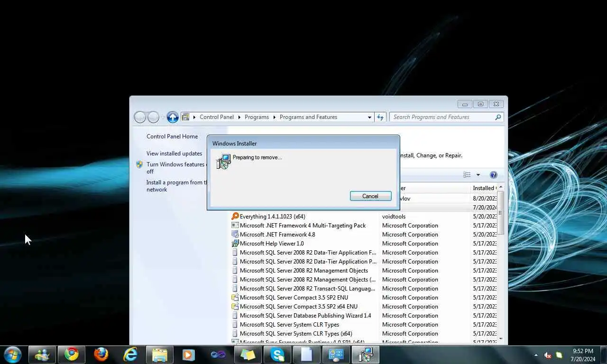The width and height of the screenshot is (607, 364).
Task: Open Internet Explorer from taskbar
Action: click(130, 355)
